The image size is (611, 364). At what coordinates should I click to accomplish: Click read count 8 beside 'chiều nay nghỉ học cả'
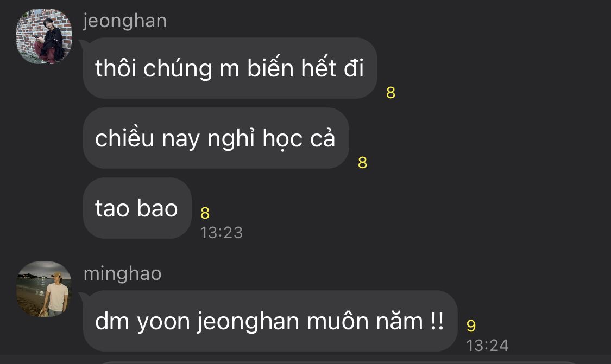click(362, 163)
